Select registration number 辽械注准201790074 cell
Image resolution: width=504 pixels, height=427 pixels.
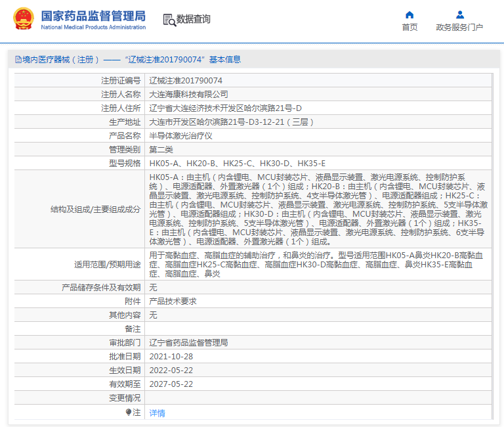point(186,80)
